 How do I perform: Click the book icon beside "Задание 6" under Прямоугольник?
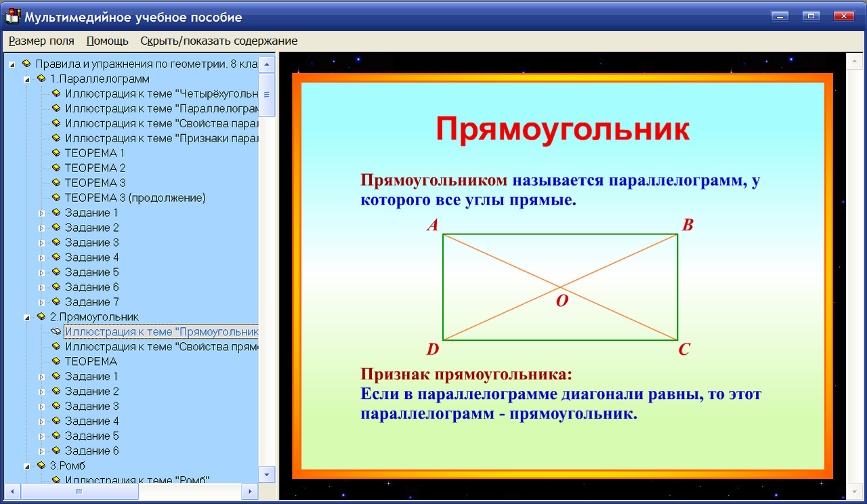(x=56, y=450)
